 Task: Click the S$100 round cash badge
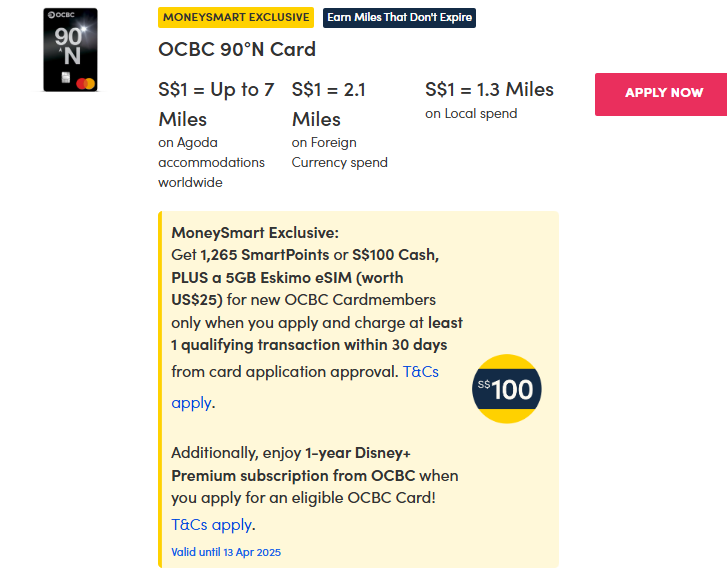coord(507,388)
